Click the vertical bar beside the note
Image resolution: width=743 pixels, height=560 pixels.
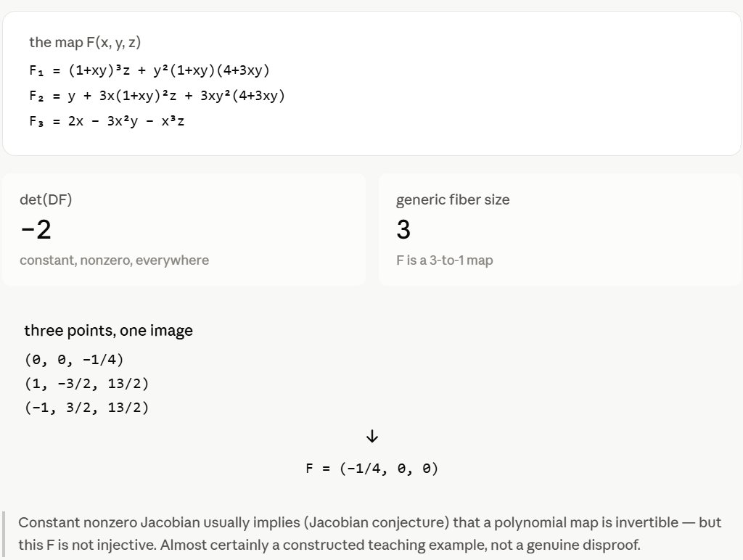tap(4, 534)
